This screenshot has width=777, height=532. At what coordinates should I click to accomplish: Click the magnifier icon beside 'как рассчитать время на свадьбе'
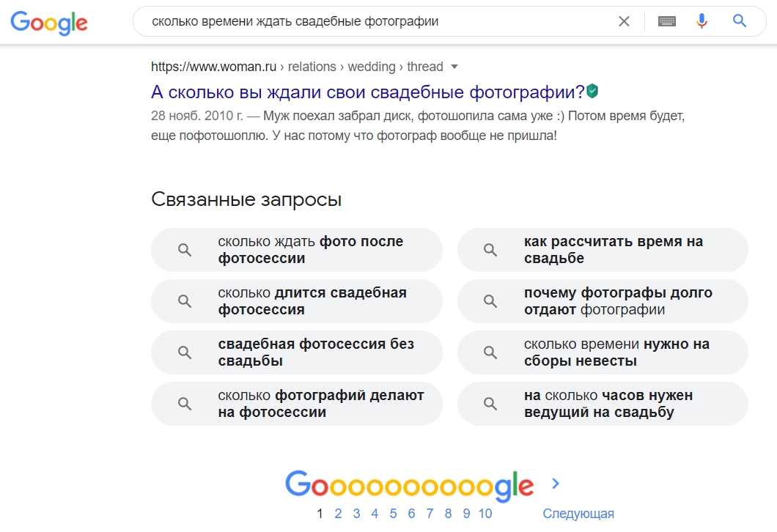point(490,249)
